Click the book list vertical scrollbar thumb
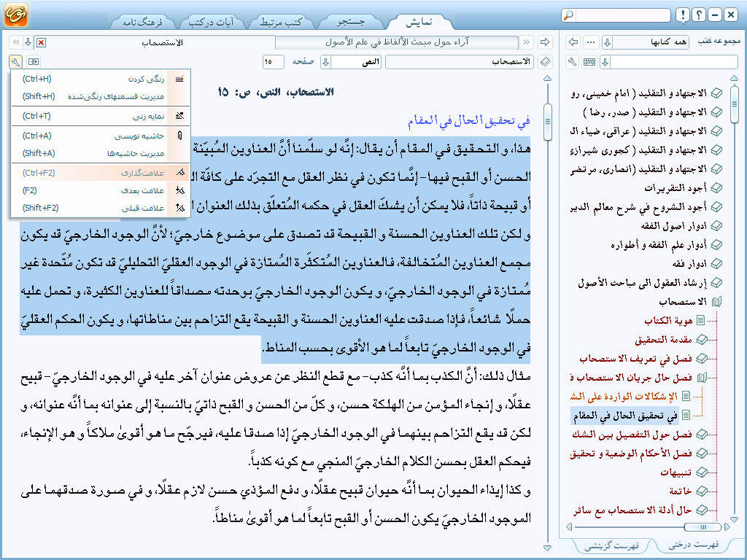 coord(734,104)
